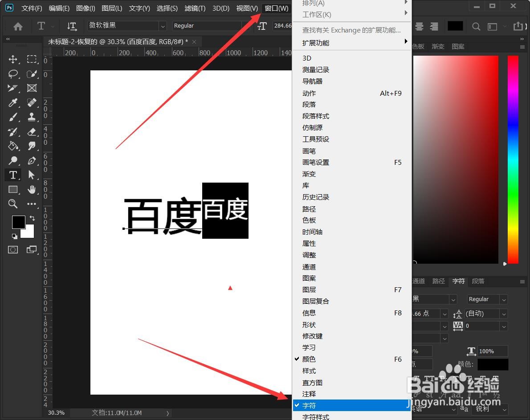Reset to default black and white colors
This screenshot has height=420, width=530.
click(x=14, y=236)
